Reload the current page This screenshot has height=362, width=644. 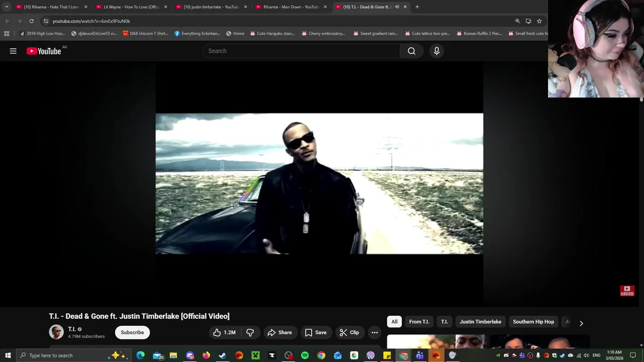coord(31,21)
